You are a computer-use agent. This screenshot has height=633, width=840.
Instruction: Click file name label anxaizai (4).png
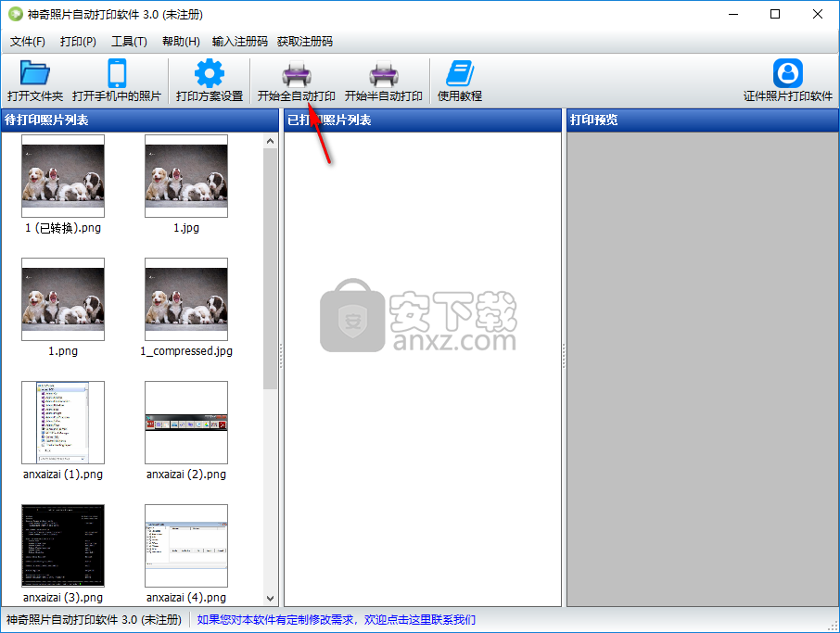[186, 598]
